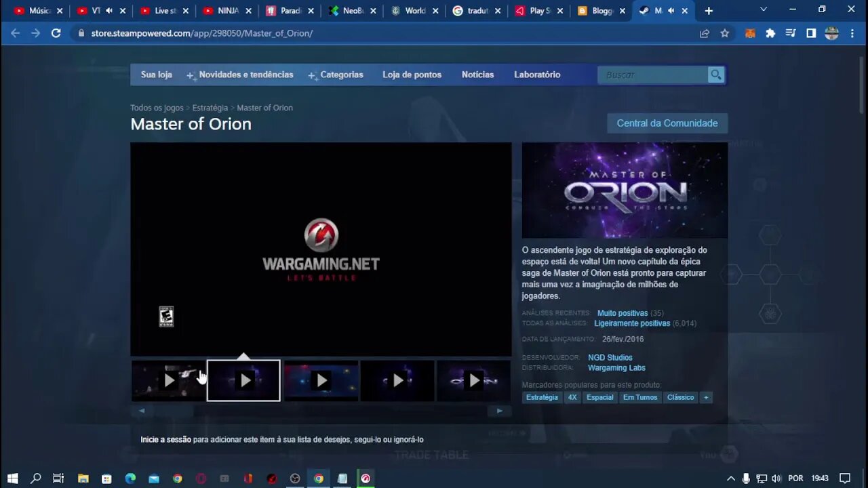Open the Wargaming Labs publisher link
This screenshot has width=868, height=488.
click(616, 368)
